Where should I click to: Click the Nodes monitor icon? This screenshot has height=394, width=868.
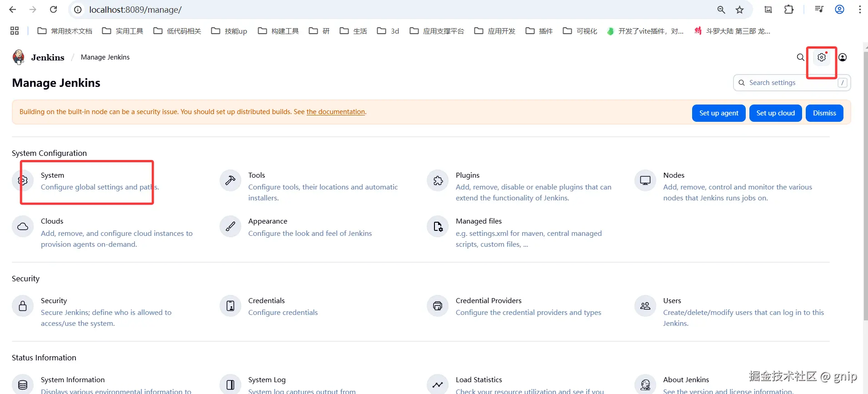click(x=645, y=180)
